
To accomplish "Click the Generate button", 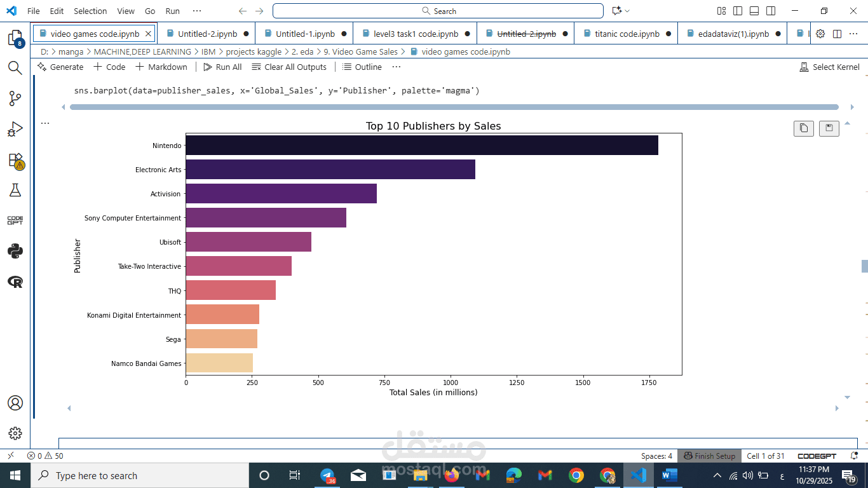I will [60, 67].
